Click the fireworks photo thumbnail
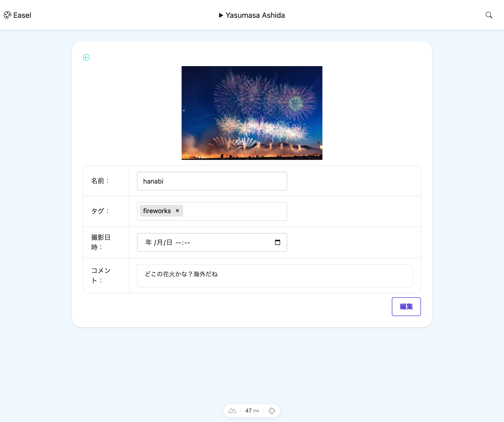 (x=252, y=113)
